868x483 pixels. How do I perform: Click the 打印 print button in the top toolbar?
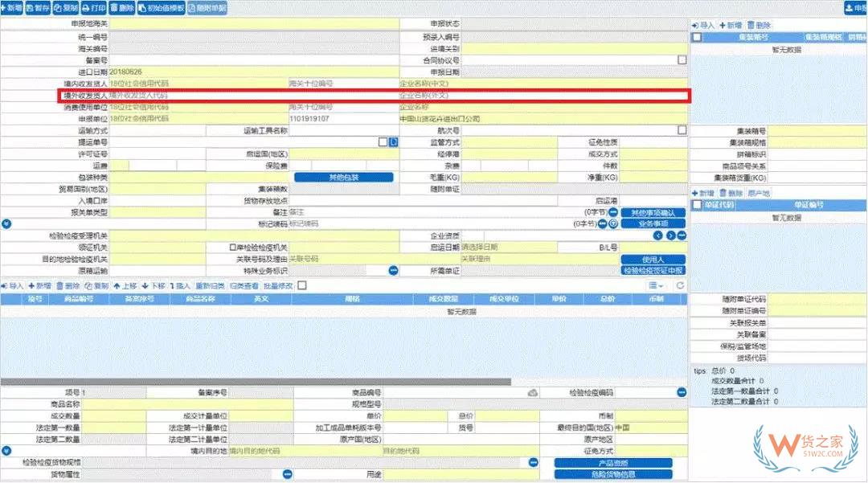(x=93, y=8)
